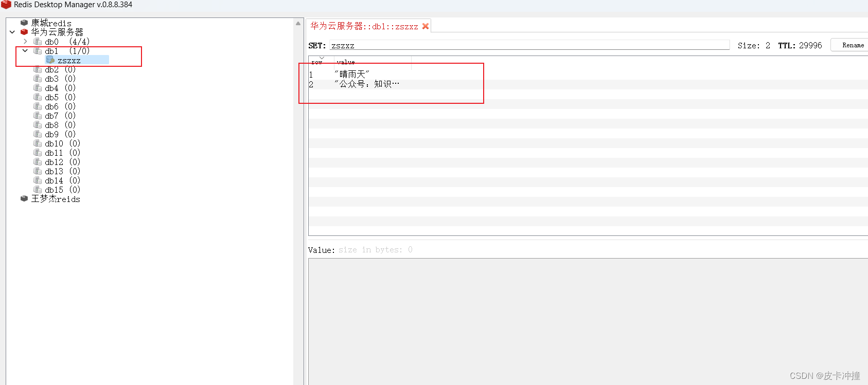This screenshot has width=868, height=385.
Task: Select row 2 value "公众号：知识…"
Action: (x=367, y=84)
